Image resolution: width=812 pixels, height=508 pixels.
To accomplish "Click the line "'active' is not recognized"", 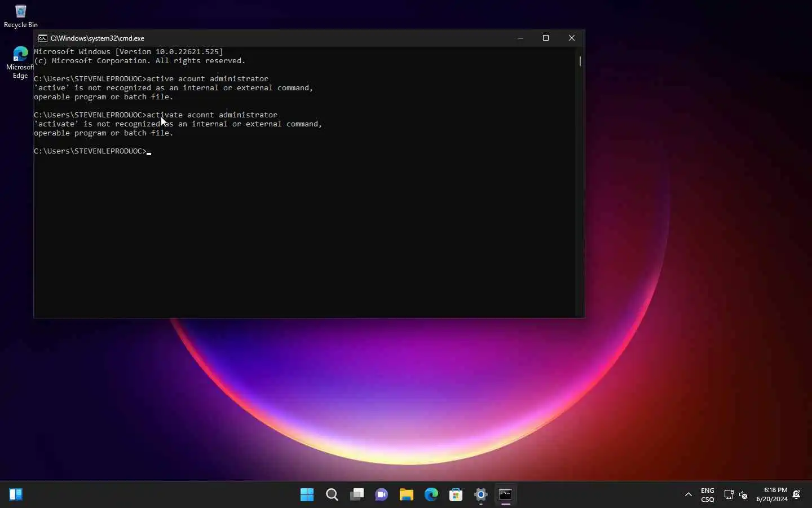I will (x=174, y=88).
